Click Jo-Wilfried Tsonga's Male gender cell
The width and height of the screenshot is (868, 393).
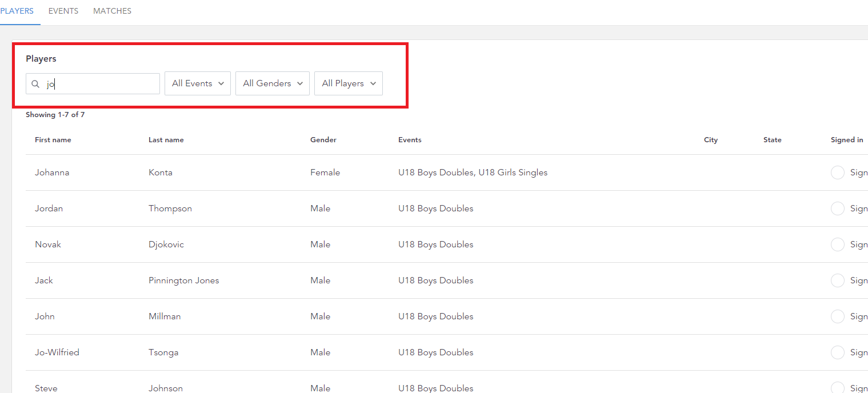point(321,352)
